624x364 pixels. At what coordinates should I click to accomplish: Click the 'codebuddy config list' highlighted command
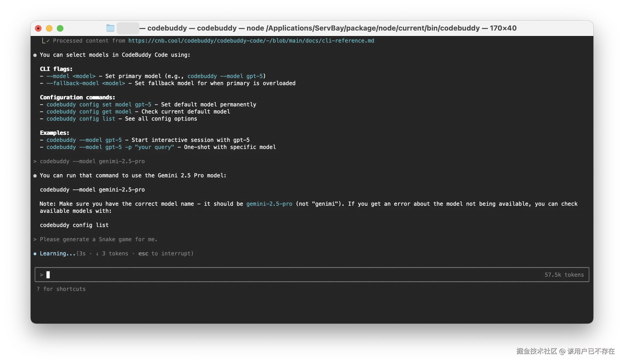click(x=81, y=119)
